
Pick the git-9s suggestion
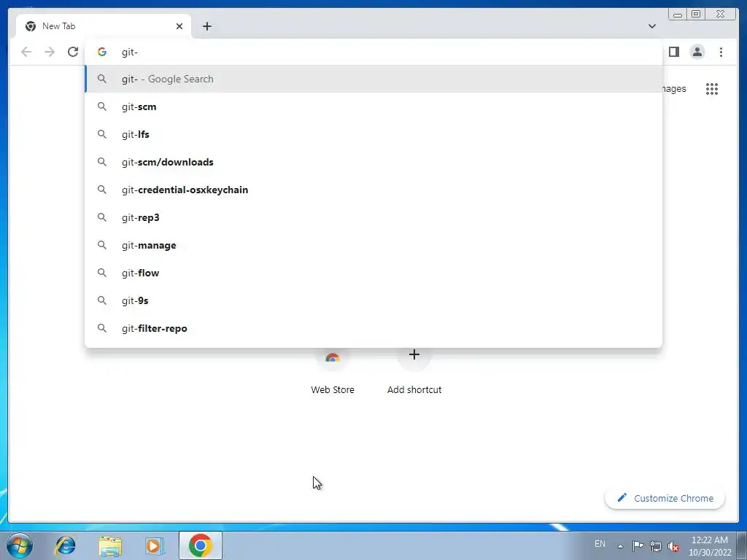point(373,300)
